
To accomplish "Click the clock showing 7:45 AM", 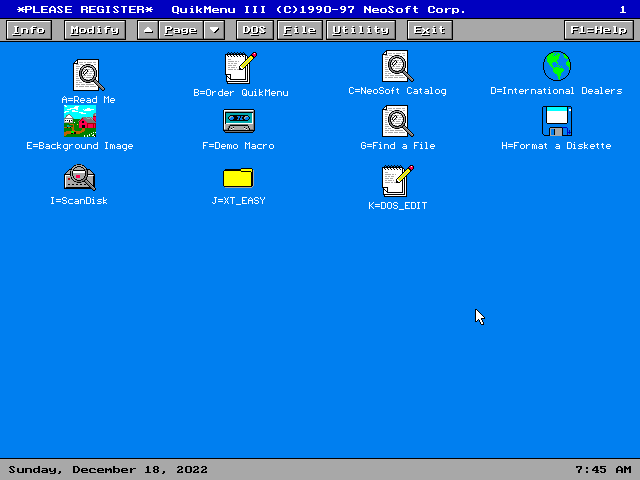I will tap(603, 470).
